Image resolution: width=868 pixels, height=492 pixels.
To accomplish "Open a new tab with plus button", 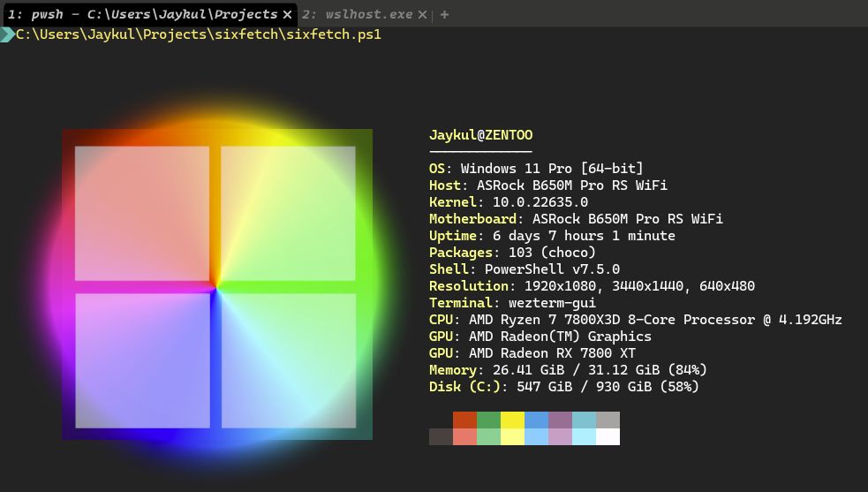I will tap(444, 15).
